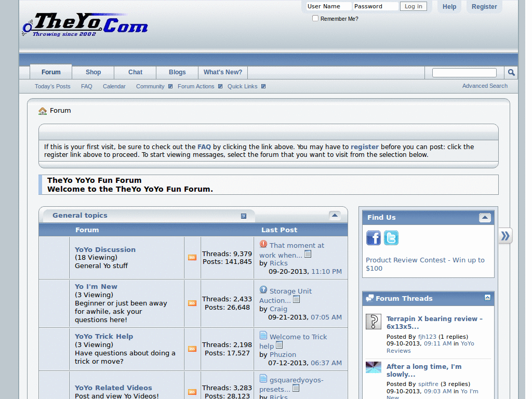532x399 pixels.
Task: Click post icon beside gsquaredyoyos-presets
Action: point(263,378)
